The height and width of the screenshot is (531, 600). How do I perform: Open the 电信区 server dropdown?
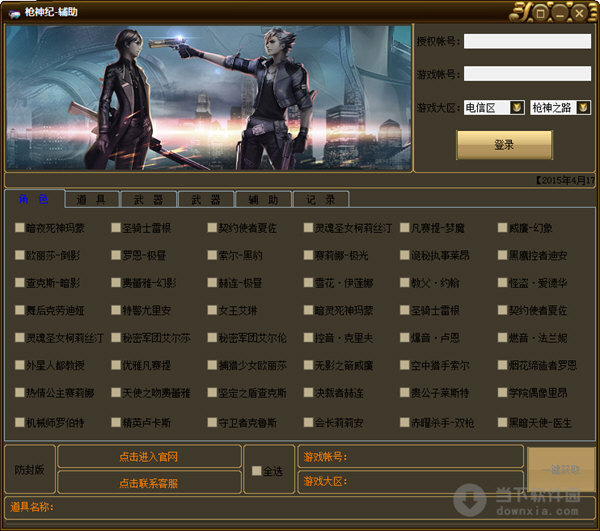[x=516, y=108]
